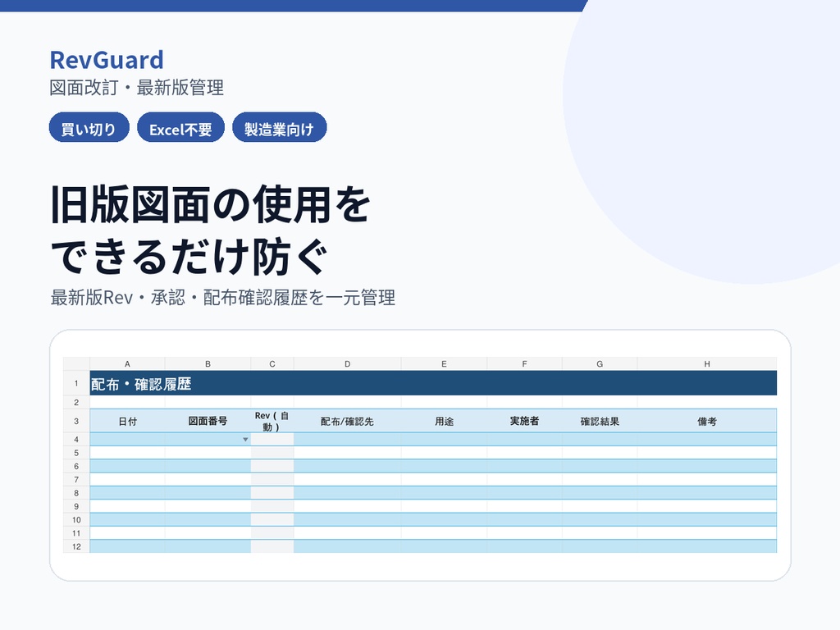Click the 旧版図面の使用を headline text
This screenshot has height=630, width=840.
point(211,204)
